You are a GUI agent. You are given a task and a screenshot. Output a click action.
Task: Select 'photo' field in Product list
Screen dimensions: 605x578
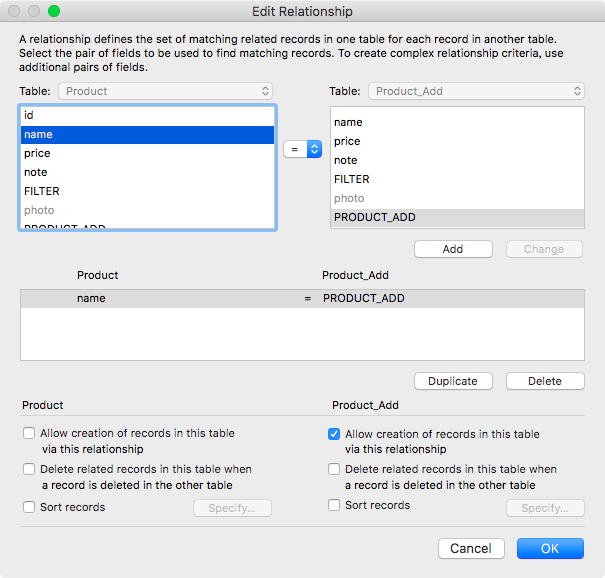point(147,210)
